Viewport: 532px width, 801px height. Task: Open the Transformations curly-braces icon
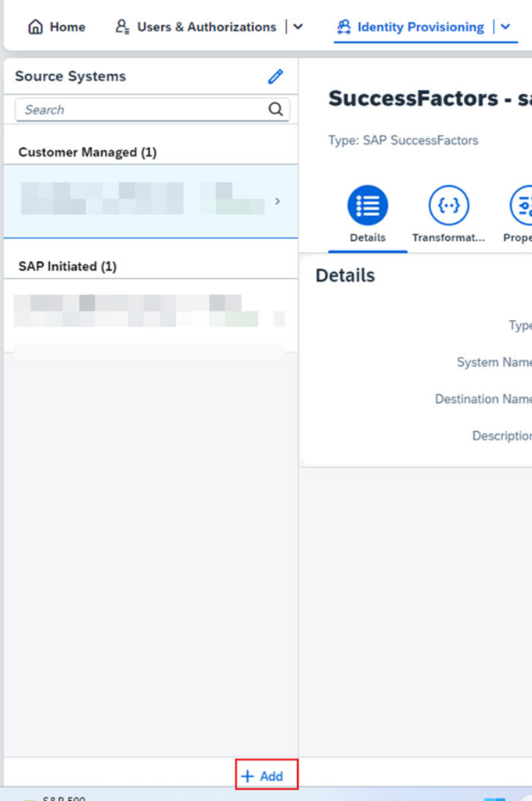449,207
